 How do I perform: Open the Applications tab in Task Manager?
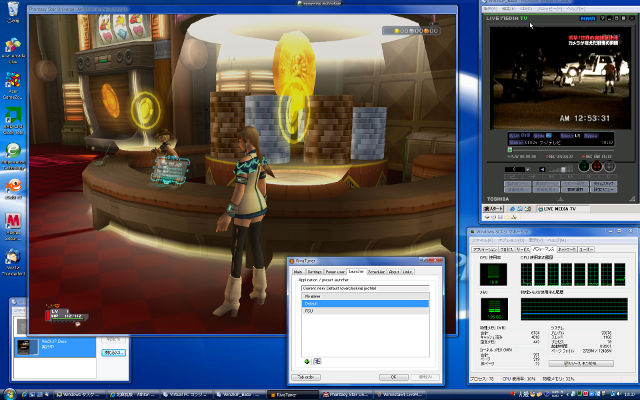[x=484, y=249]
